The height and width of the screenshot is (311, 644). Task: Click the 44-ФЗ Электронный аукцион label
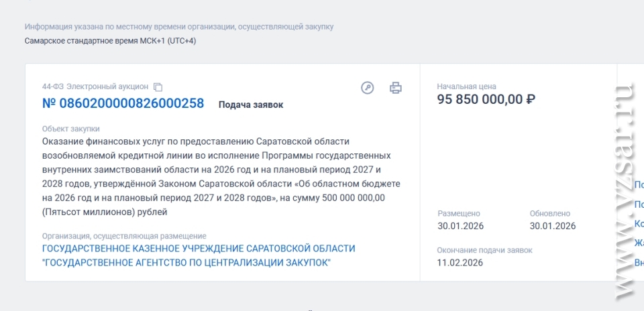click(x=95, y=87)
